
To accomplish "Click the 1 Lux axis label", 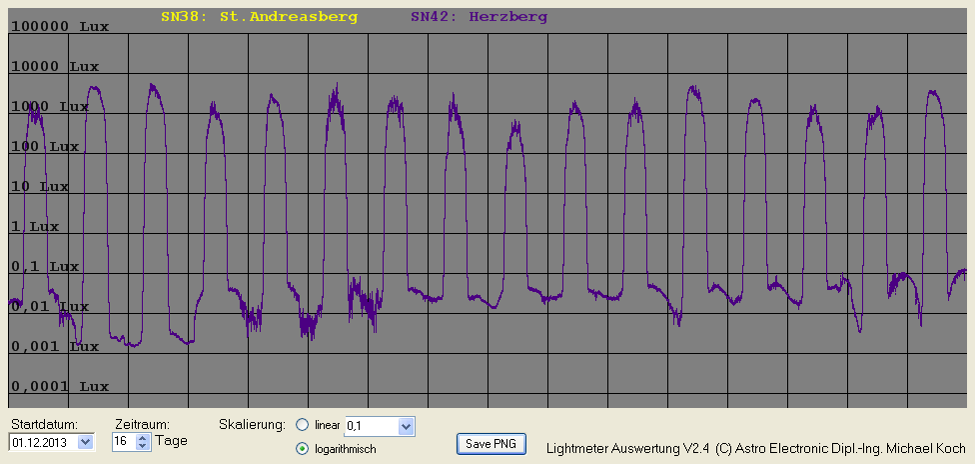I will tap(35, 226).
